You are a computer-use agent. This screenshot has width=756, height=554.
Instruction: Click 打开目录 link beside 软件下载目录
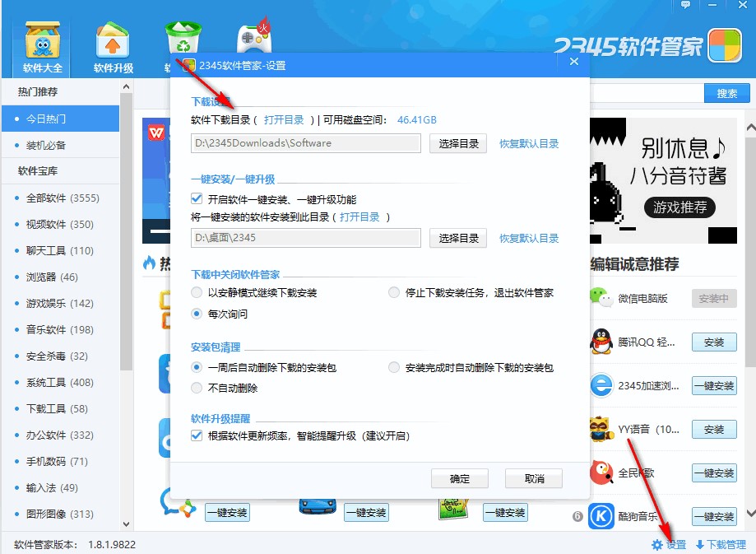pos(284,119)
